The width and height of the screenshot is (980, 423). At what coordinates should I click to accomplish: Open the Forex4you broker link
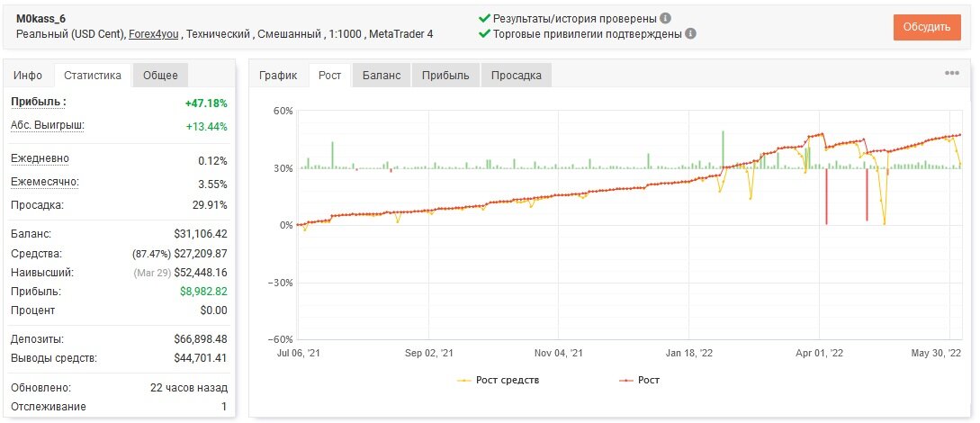154,33
